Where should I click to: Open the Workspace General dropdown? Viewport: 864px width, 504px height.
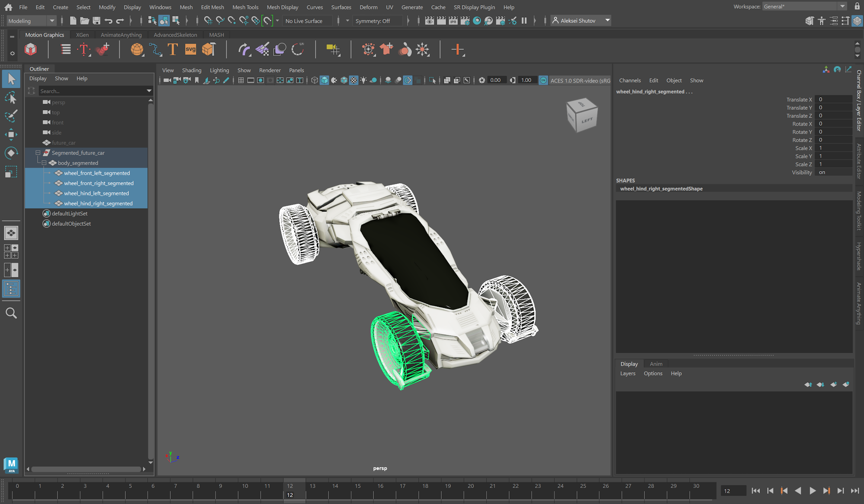(842, 6)
